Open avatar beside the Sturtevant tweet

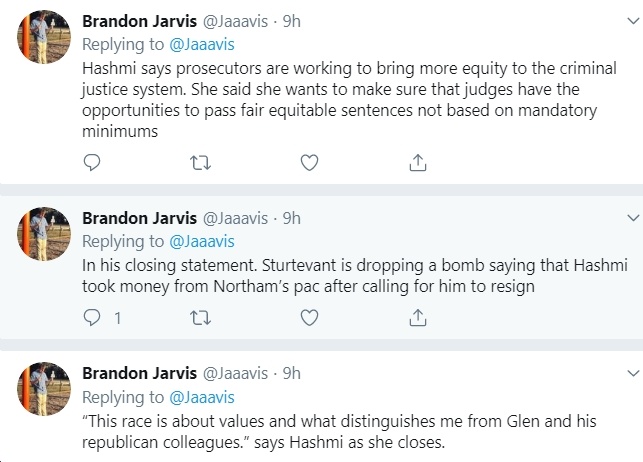[43, 234]
